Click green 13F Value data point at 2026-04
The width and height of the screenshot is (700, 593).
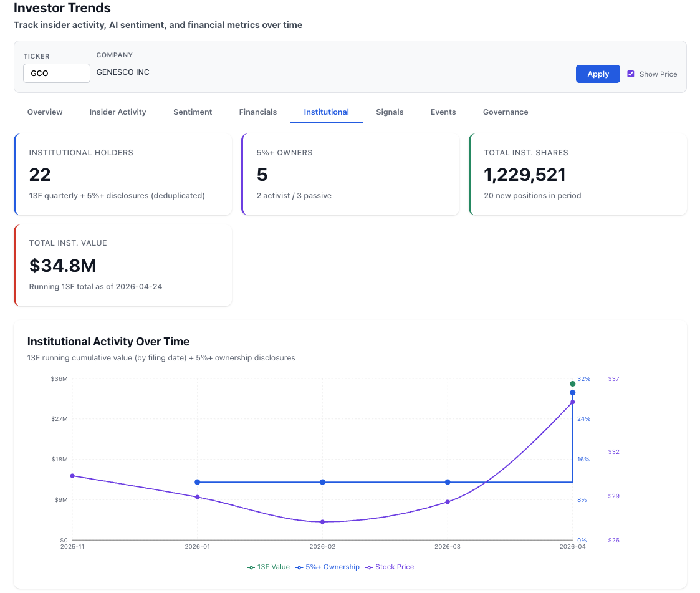573,383
